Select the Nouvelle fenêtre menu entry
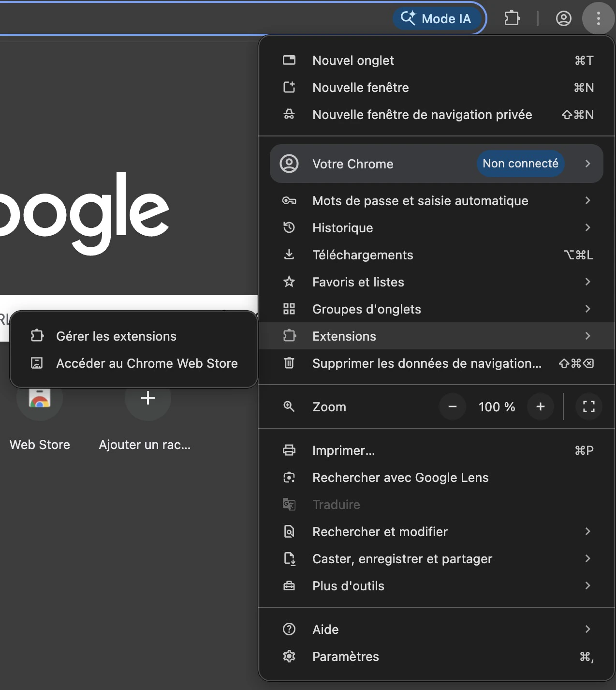 [437, 87]
